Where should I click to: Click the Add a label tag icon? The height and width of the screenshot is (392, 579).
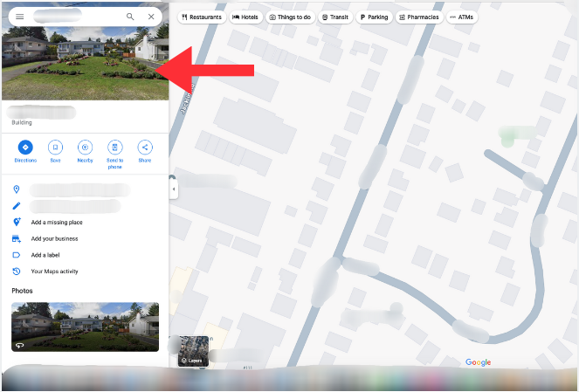pyautogui.click(x=17, y=255)
